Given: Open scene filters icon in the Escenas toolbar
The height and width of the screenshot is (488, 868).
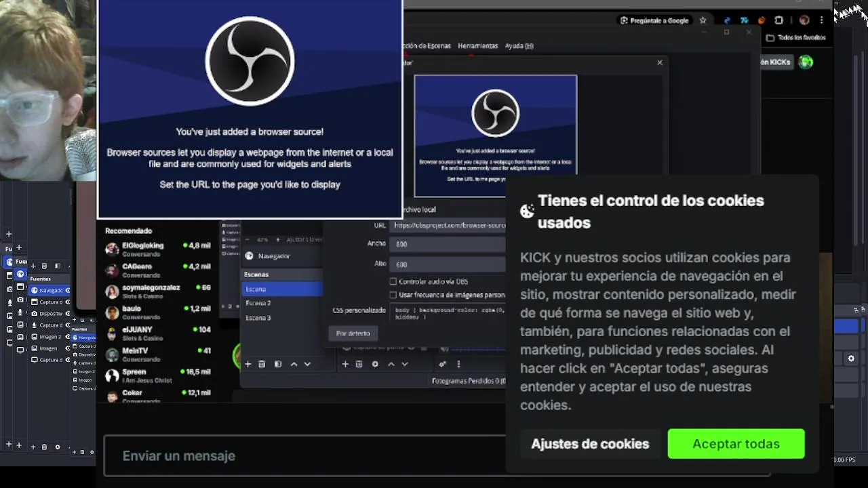Looking at the screenshot, I should click(278, 364).
